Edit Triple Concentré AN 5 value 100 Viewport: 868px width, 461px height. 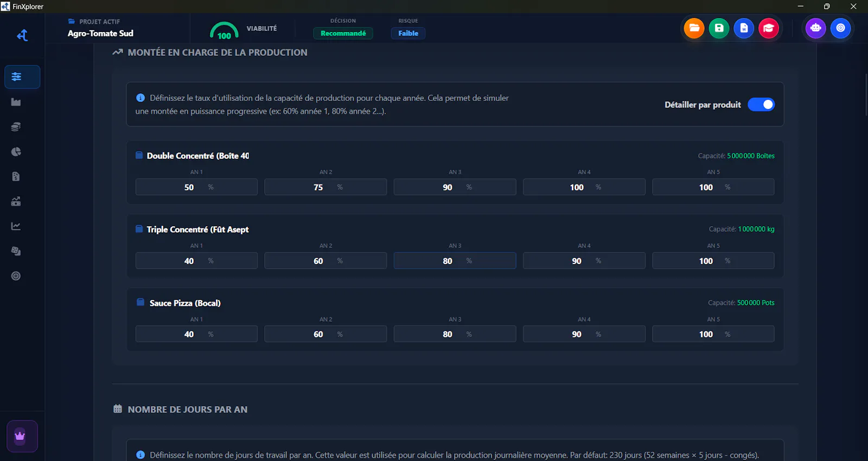[713, 261]
